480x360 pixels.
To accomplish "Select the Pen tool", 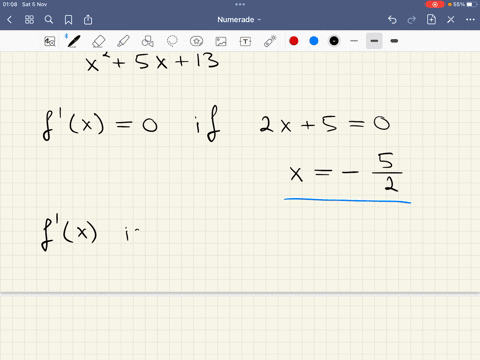I will [x=73, y=41].
